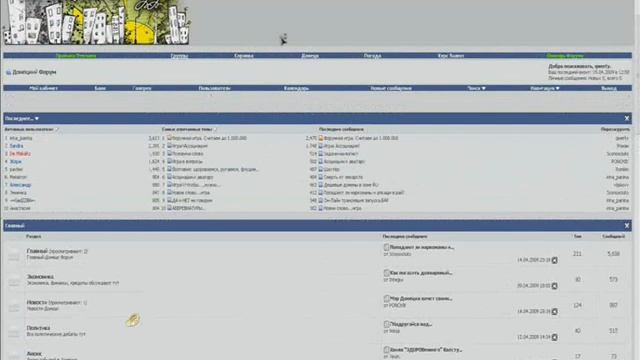Click small icon next to Активные пользователи header
This screenshot has width=640, height=360.
(57, 129)
